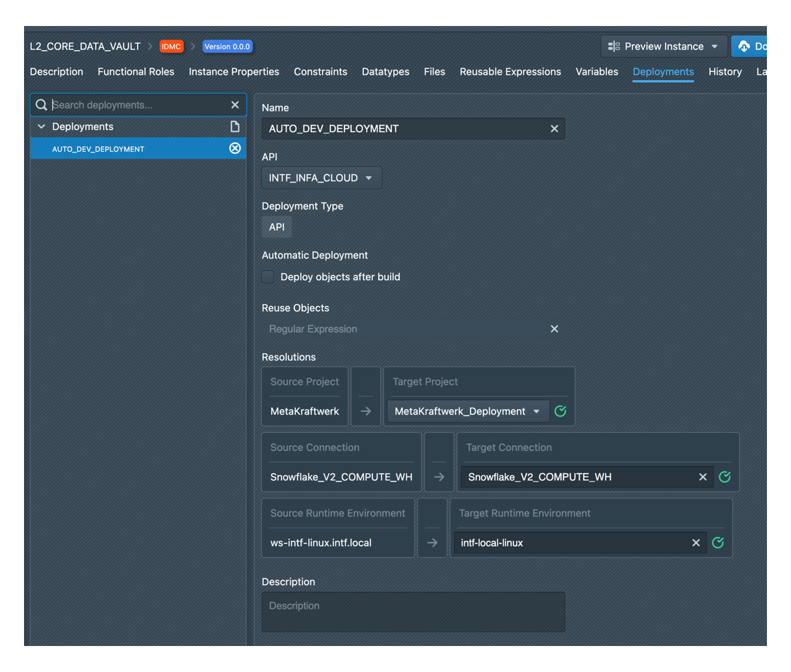791x672 pixels.
Task: Switch to the Variables tab
Action: tap(596, 71)
